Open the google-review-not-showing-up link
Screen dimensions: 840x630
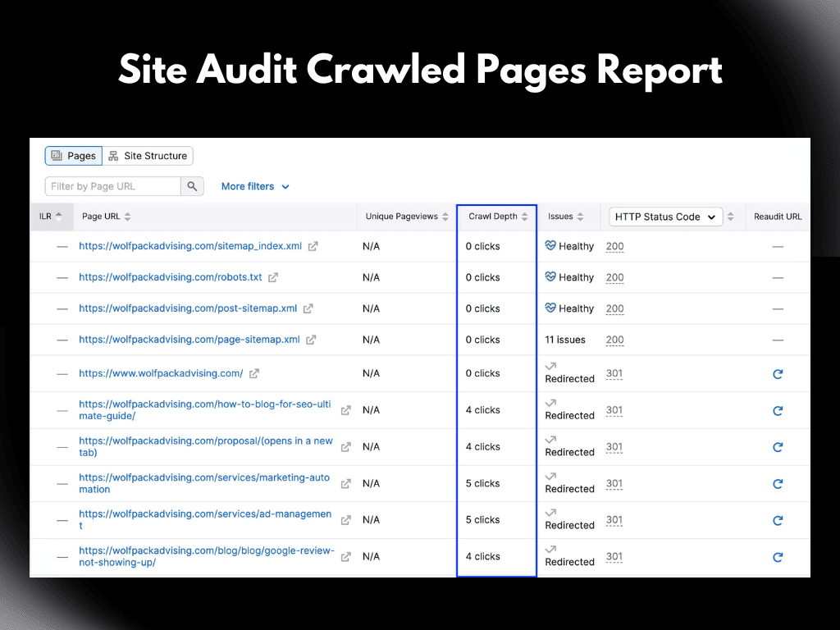coord(206,556)
